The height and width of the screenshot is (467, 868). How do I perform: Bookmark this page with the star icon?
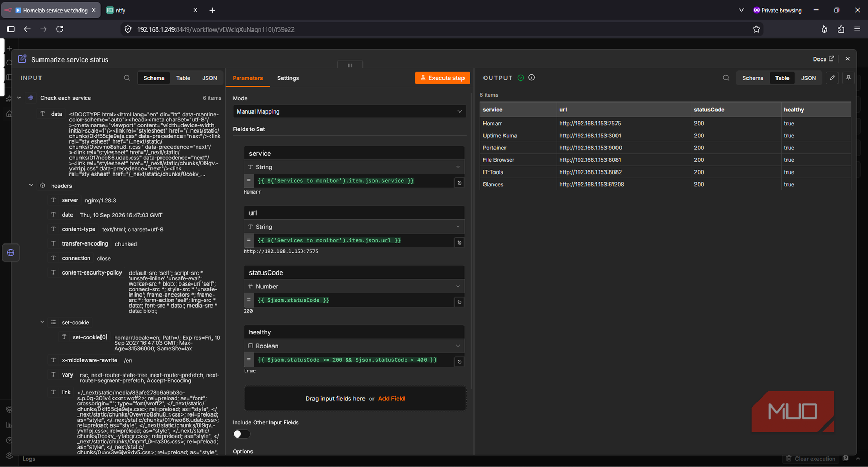(x=756, y=29)
